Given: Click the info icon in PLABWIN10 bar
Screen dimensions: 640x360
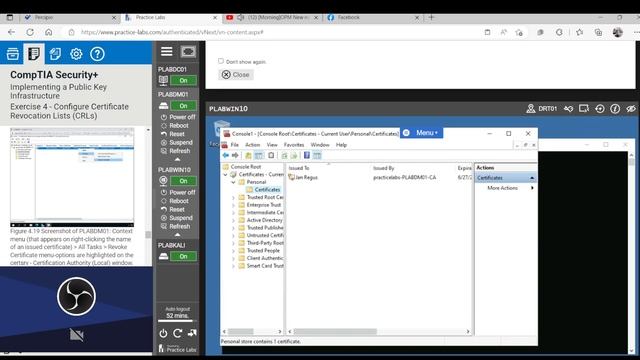Looking at the screenshot, I should (615, 109).
